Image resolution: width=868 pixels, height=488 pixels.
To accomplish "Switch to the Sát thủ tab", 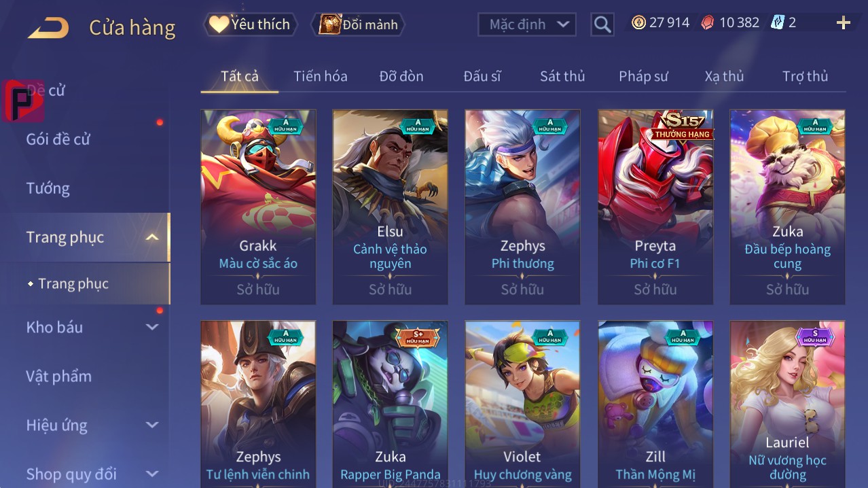I will [x=562, y=76].
